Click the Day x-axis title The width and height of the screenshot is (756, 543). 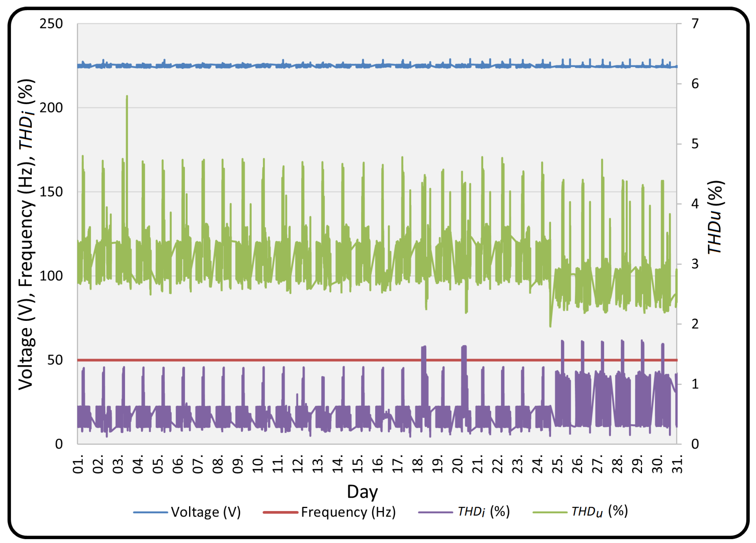click(362, 492)
